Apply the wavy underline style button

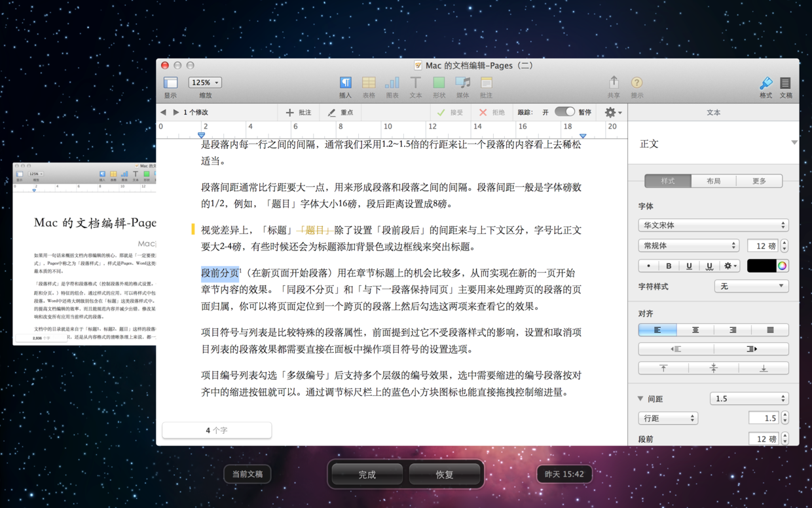(x=709, y=266)
